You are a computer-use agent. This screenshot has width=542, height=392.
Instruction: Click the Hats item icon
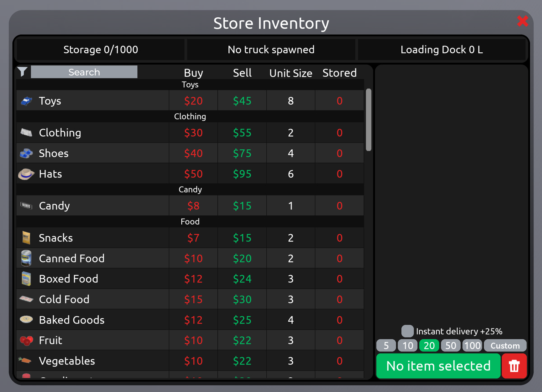click(26, 174)
